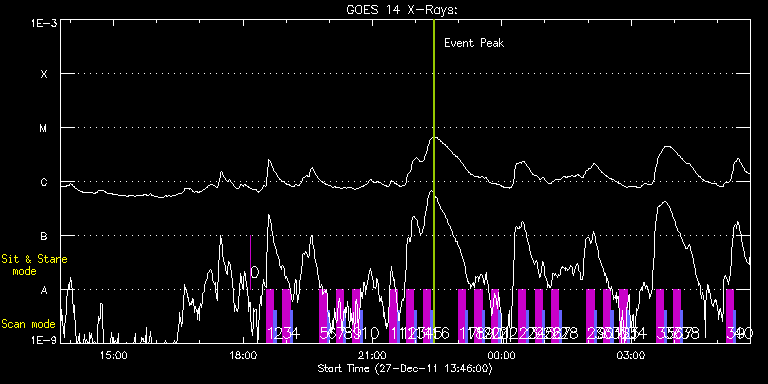Click the 'B' flare class axis label
The width and height of the screenshot is (768, 384).
(x=44, y=237)
